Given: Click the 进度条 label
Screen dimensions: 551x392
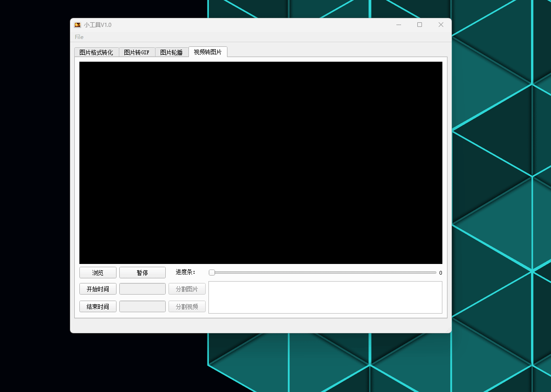Looking at the screenshot, I should pos(185,272).
